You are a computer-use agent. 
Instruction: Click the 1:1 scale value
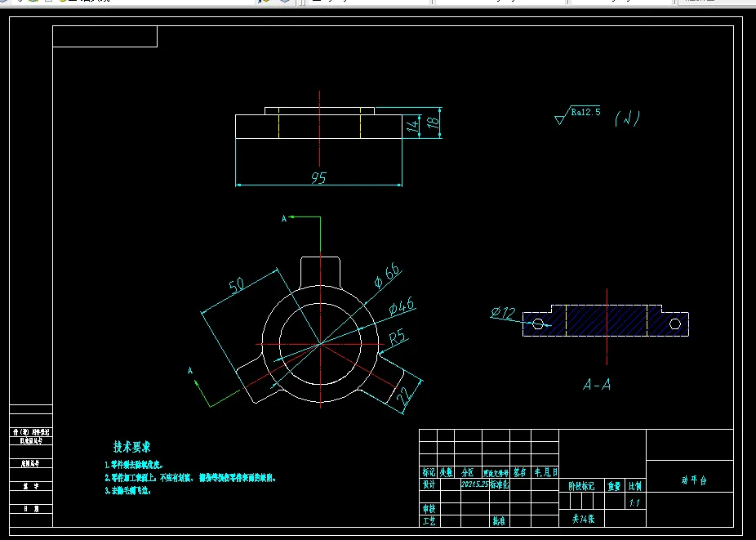[635, 503]
